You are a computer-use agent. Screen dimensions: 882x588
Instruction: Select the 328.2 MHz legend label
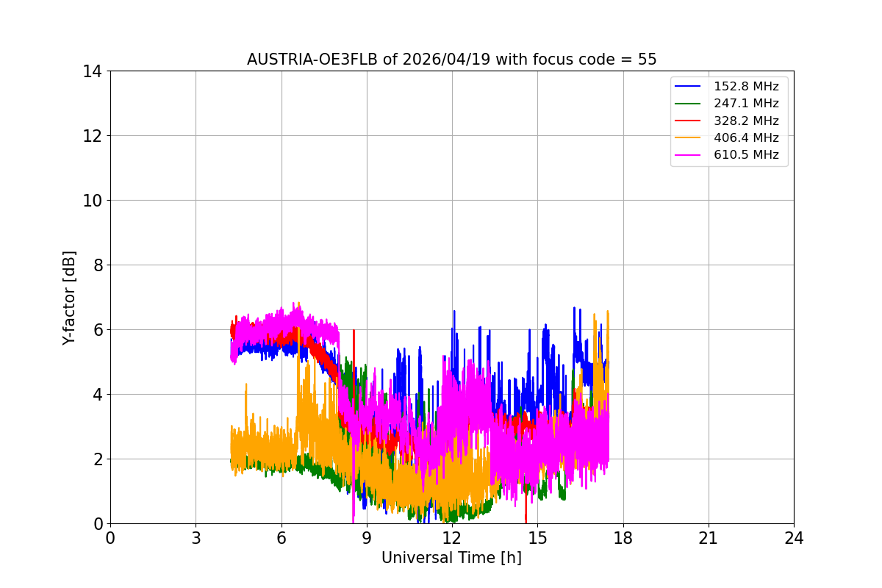point(746,121)
